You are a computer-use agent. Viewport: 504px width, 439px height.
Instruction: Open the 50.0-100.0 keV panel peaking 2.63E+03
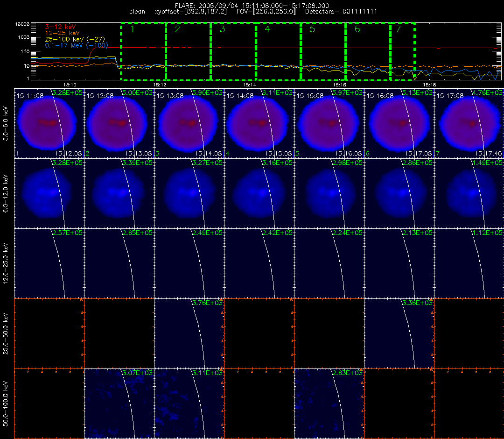click(x=329, y=404)
